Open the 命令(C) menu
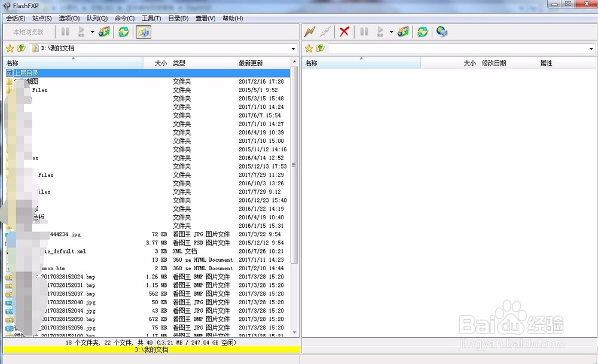This screenshot has height=364, width=598. tap(124, 19)
